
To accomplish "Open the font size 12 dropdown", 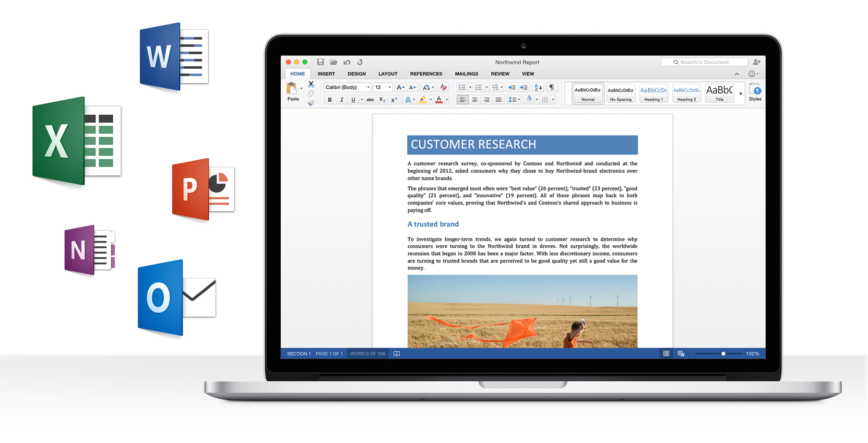I will [x=389, y=88].
